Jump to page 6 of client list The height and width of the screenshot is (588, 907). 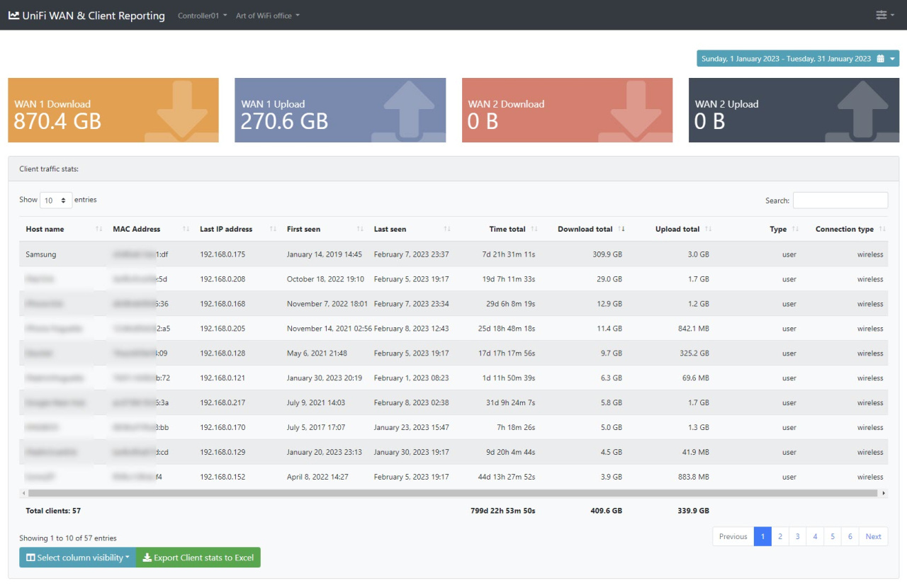850,536
